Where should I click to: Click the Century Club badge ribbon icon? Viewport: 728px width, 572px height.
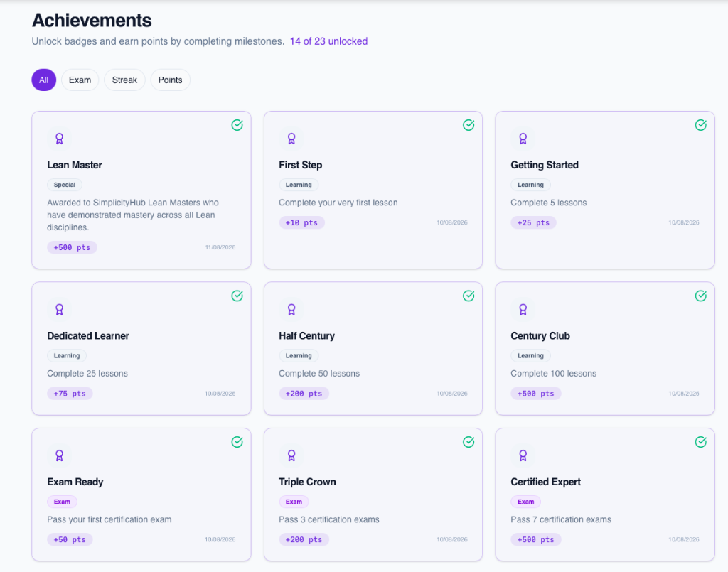[x=523, y=309]
